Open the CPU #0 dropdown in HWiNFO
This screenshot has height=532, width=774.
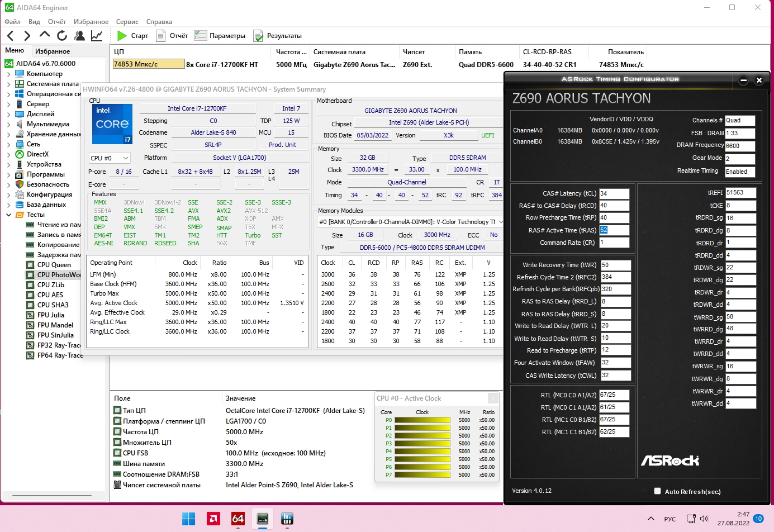pyautogui.click(x=110, y=158)
